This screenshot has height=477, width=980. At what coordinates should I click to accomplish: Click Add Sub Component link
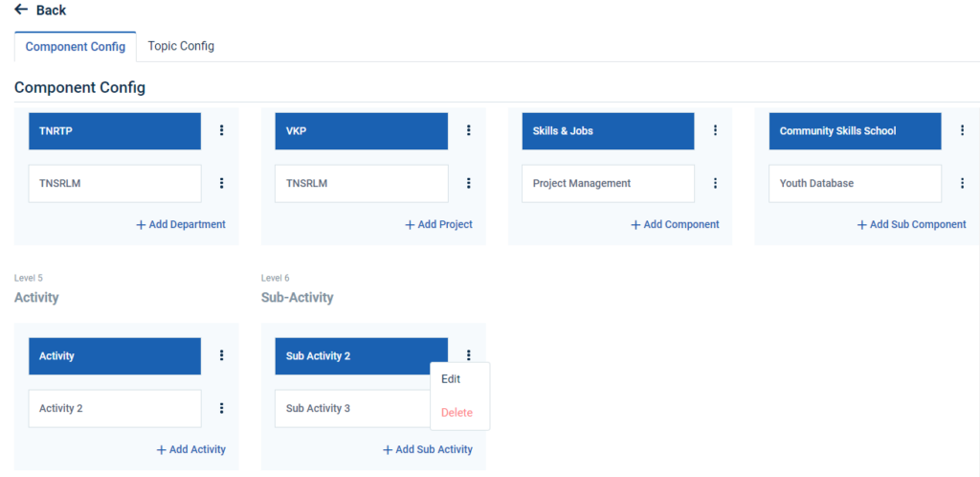point(911,225)
